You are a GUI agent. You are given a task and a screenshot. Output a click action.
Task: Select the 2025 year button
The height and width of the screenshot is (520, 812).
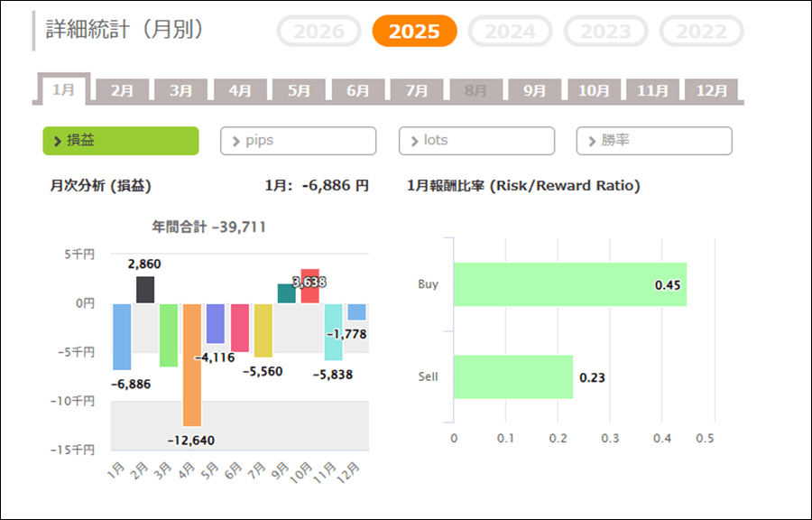point(414,32)
